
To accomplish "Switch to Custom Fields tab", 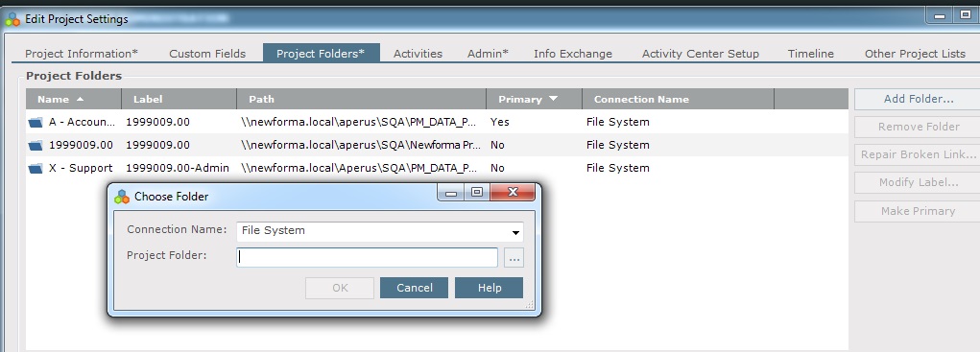I will (207, 54).
